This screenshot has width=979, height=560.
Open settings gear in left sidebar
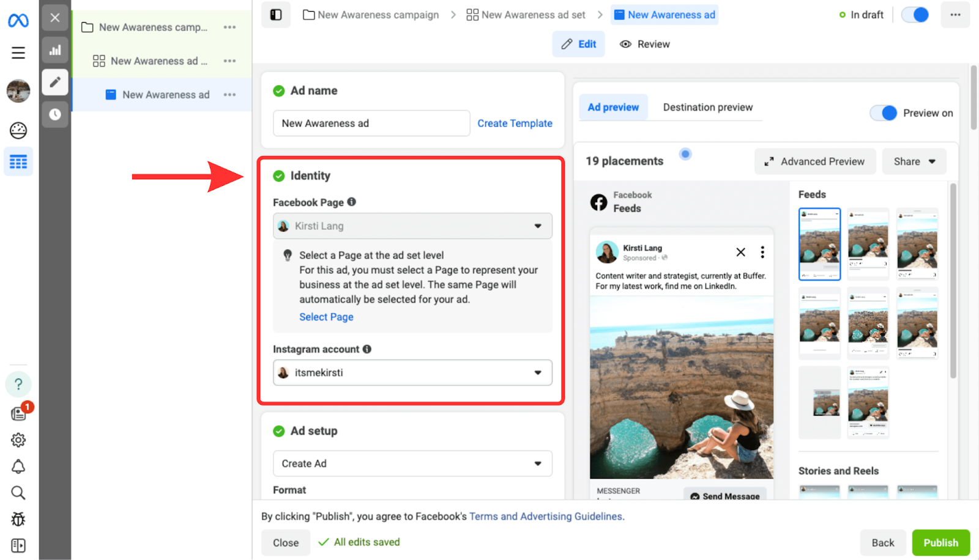(x=18, y=440)
